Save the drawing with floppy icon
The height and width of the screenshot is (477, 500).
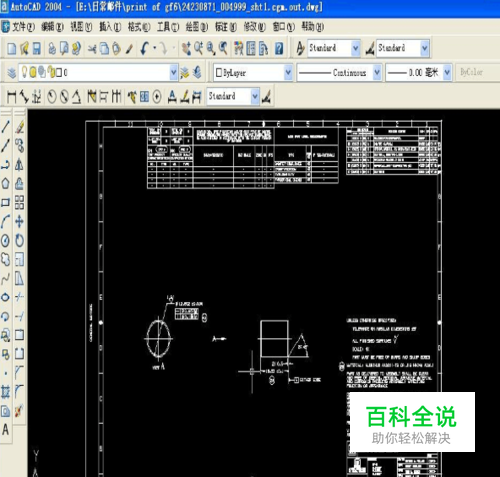point(37,49)
